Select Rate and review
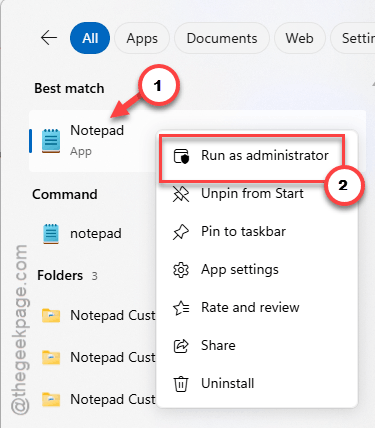The width and height of the screenshot is (375, 428). pos(257,308)
